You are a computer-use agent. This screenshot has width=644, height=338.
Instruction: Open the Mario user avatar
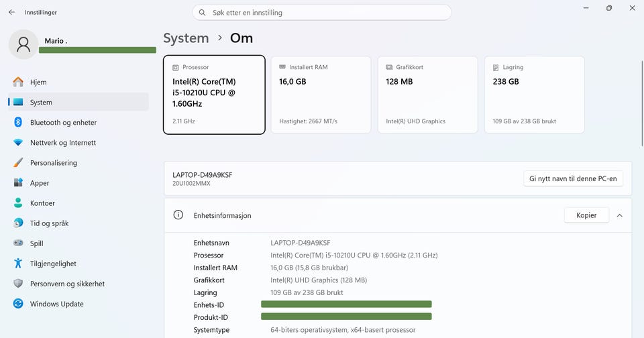23,44
